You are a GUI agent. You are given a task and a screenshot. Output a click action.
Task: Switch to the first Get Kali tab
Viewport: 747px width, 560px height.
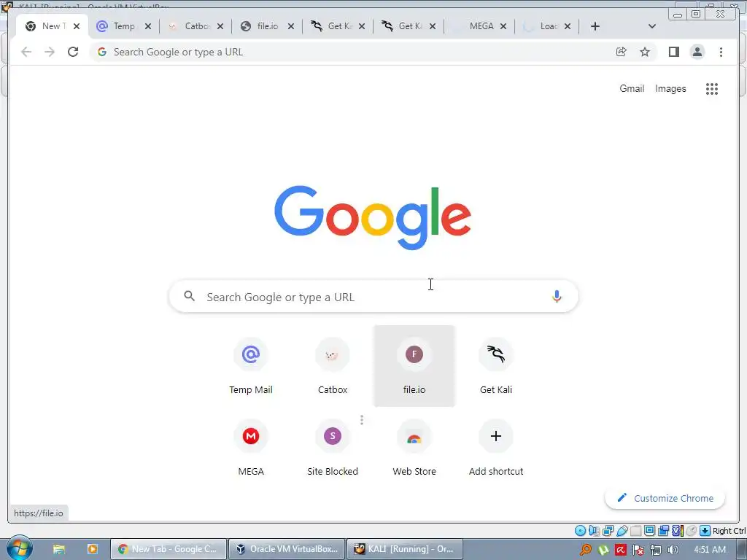[337, 26]
